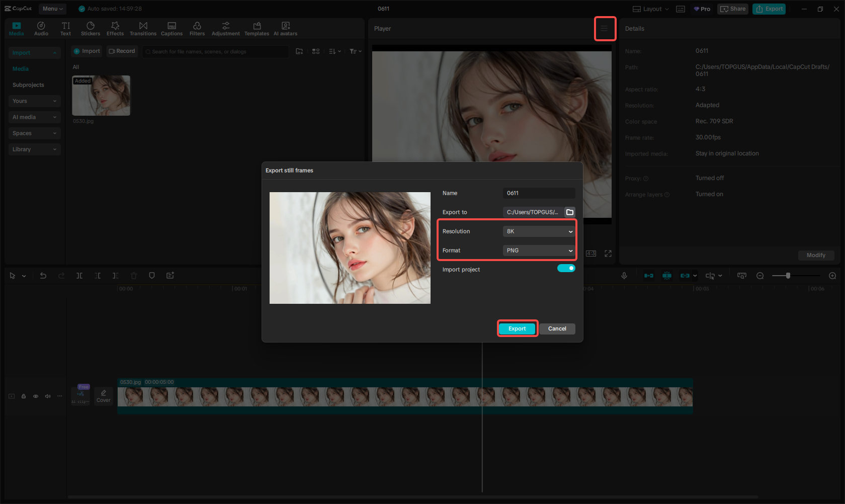Zoom in the timeline with plus icon

pyautogui.click(x=832, y=276)
